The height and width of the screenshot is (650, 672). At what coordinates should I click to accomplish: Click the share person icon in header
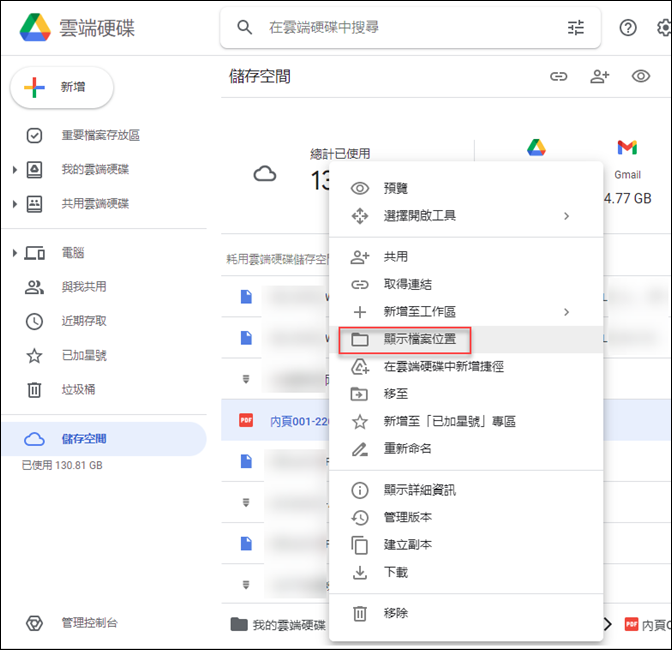tap(600, 77)
